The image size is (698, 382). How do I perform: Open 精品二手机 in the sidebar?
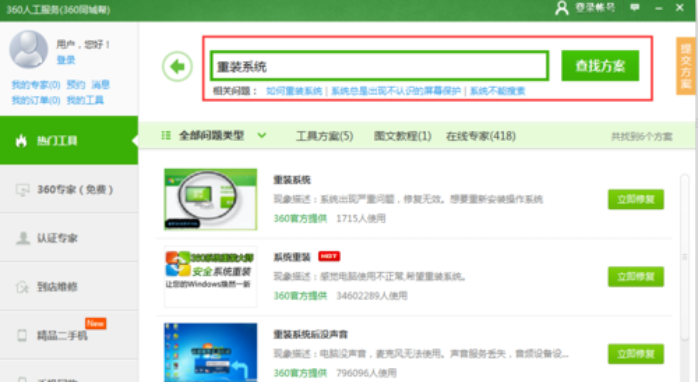(x=69, y=335)
